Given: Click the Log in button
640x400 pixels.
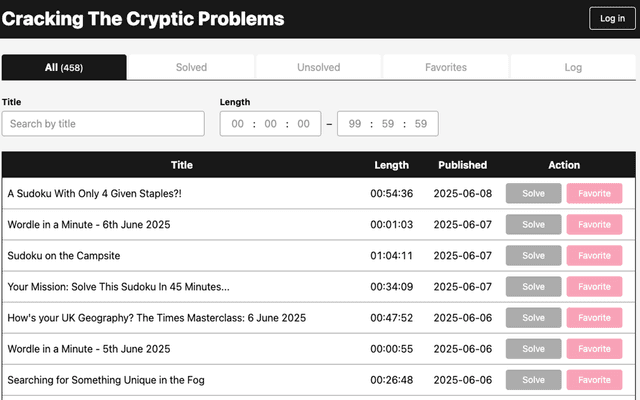Looking at the screenshot, I should click(x=612, y=18).
